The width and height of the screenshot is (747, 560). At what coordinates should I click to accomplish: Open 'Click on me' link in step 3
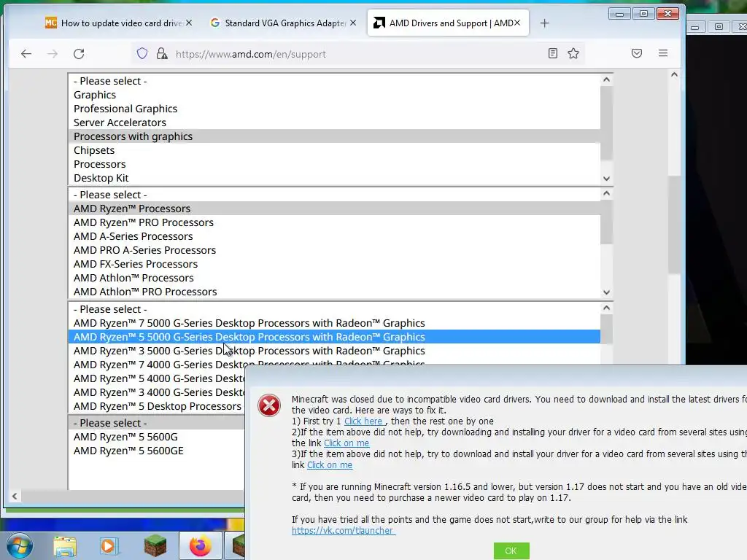(330, 464)
